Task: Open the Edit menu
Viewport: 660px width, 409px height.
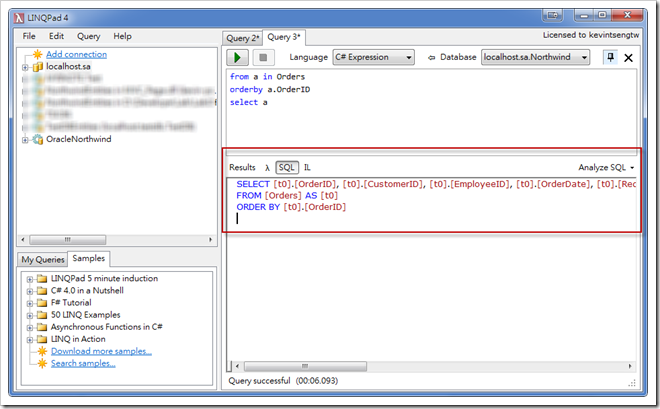Action: (56, 36)
